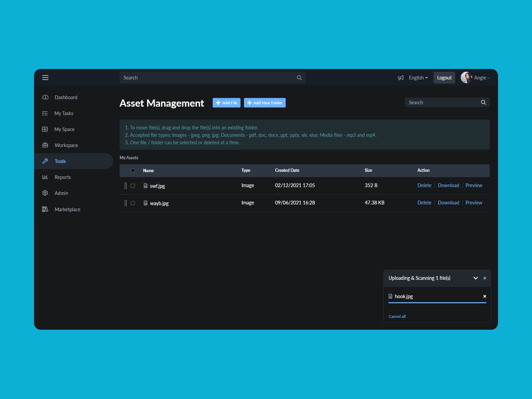Viewport: 532px width, 399px height.
Task: Click the hook.jpg upload progress bar
Action: coord(437,303)
